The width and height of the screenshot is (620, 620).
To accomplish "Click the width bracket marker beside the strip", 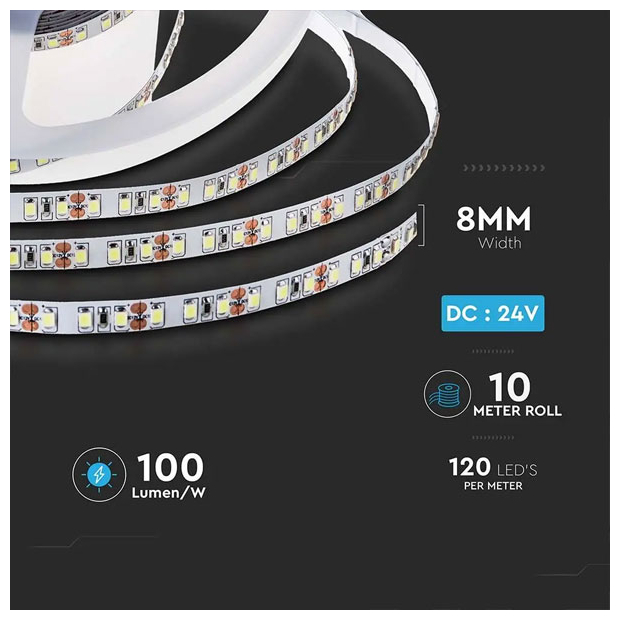I will pos(422,225).
